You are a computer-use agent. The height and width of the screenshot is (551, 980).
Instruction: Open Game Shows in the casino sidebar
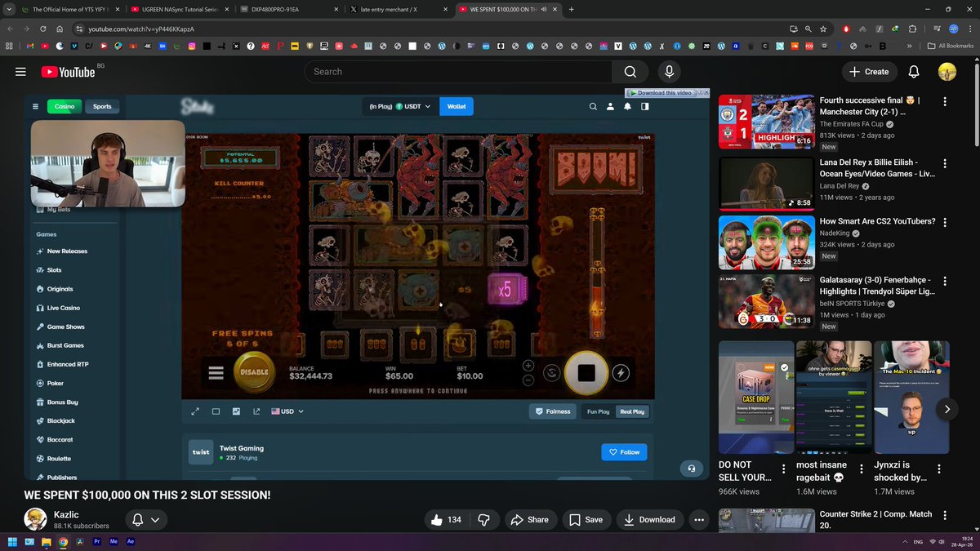click(x=65, y=327)
